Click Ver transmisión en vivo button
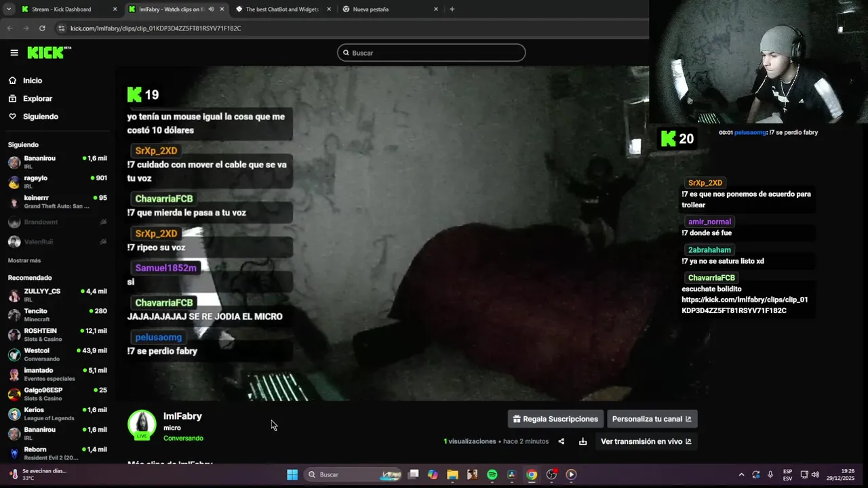The image size is (868, 488). click(x=646, y=441)
